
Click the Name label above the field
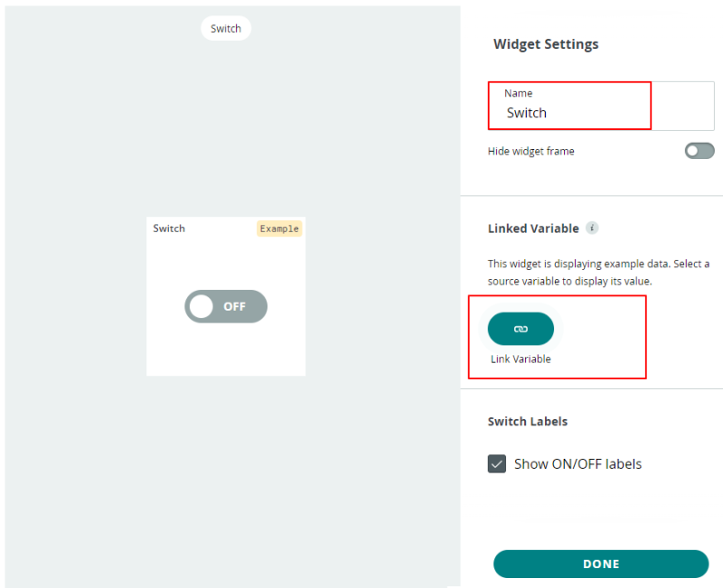[518, 93]
